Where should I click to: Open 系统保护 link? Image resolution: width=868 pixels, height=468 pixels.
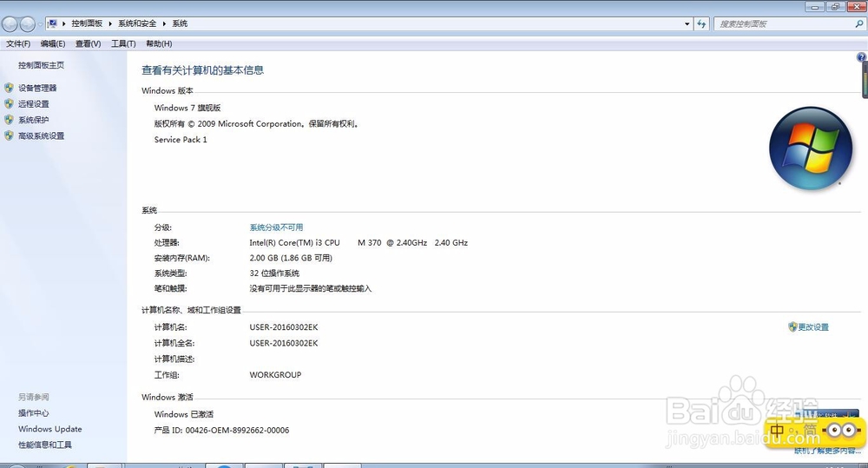pyautogui.click(x=34, y=120)
